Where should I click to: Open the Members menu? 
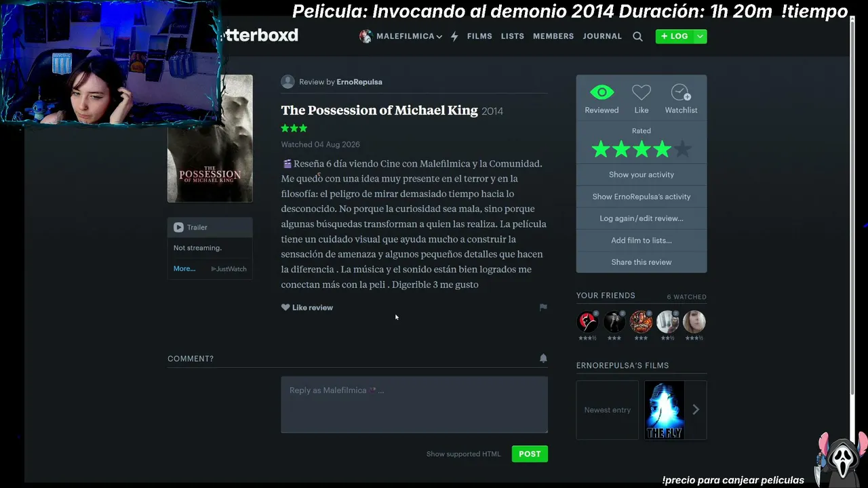[553, 37]
